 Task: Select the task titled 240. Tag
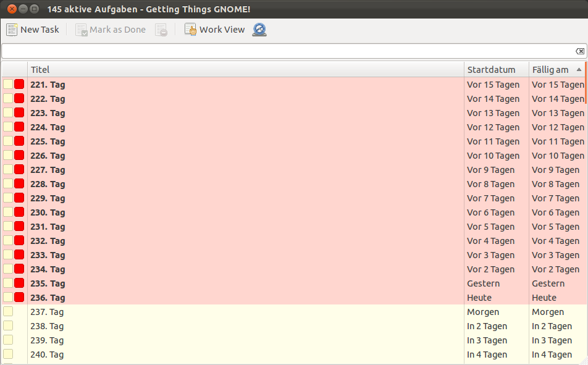[47, 355]
